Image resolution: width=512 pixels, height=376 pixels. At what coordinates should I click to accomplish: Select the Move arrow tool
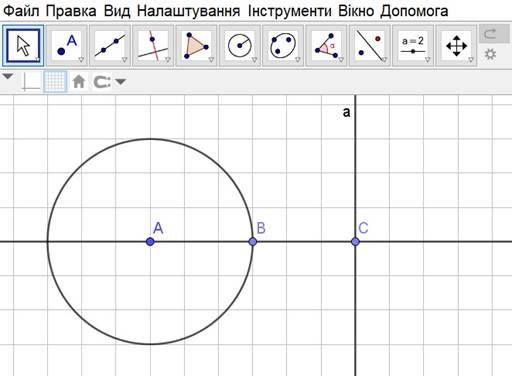[23, 46]
